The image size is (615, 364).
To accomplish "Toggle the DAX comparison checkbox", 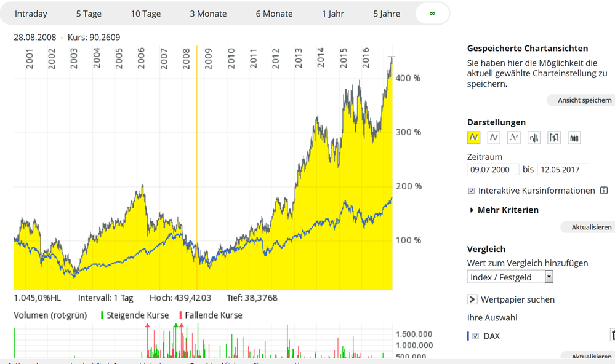I will pos(475,336).
